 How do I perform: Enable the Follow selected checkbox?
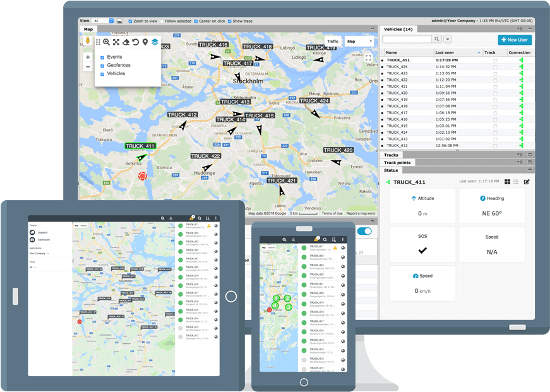(x=162, y=21)
